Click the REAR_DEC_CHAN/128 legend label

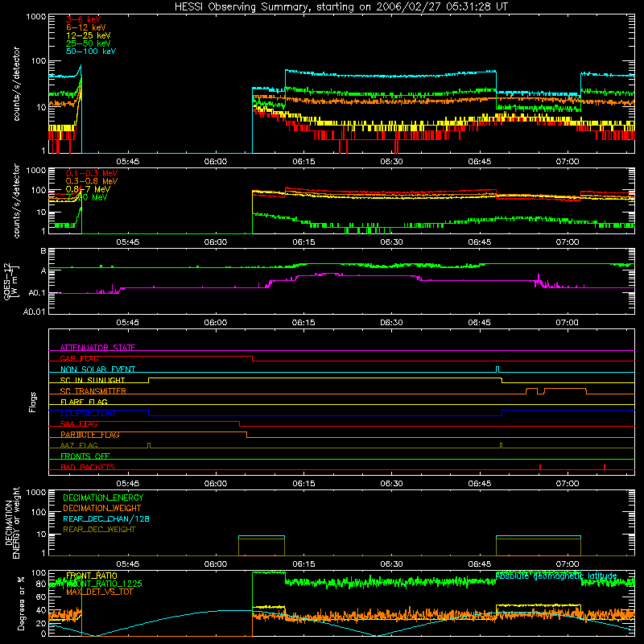tap(106, 518)
